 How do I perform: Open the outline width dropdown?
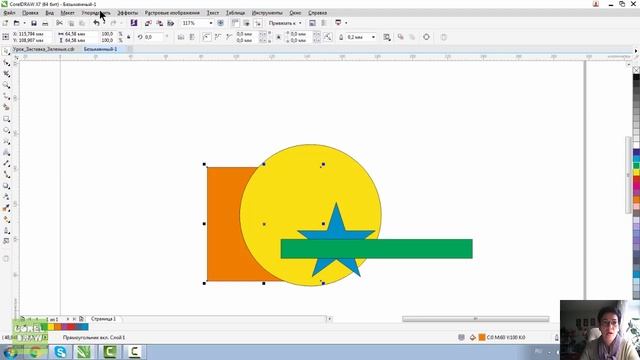click(x=373, y=37)
